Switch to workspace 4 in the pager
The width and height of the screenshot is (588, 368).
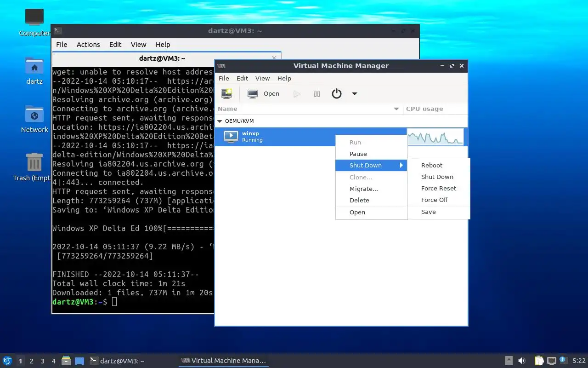coord(54,361)
